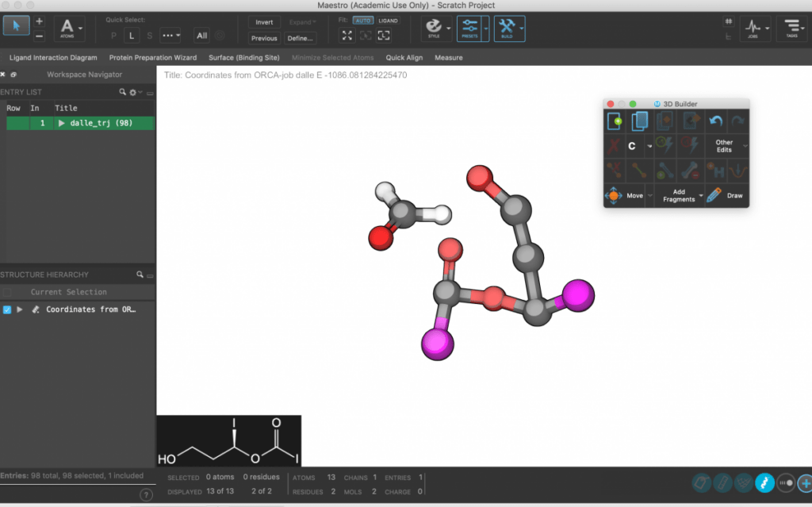This screenshot has height=507, width=812.
Task: Toggle the Coordinates from OR… checkbox
Action: point(7,309)
